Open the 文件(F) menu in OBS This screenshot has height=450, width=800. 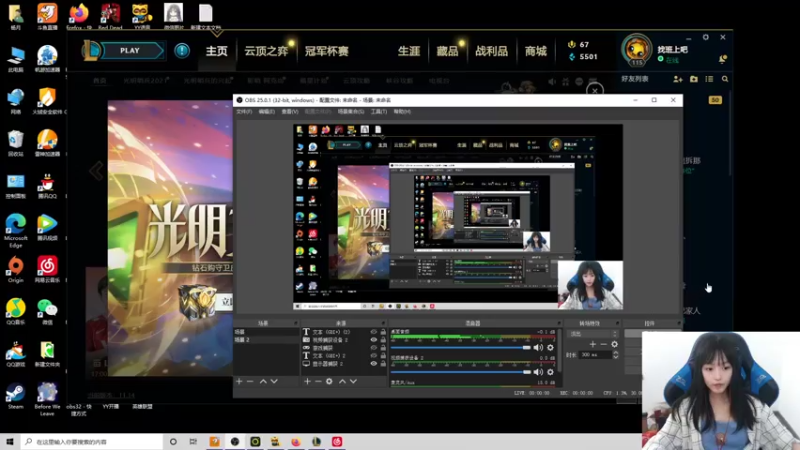pos(244,111)
